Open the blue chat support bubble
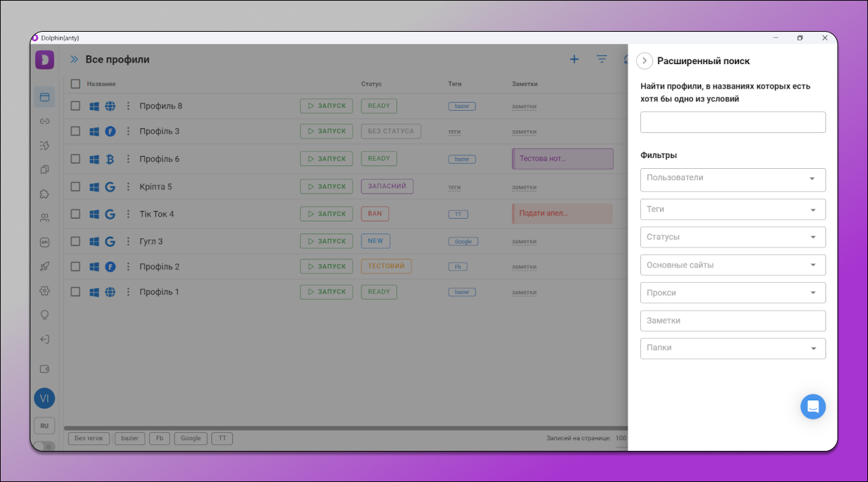868x482 pixels. (813, 406)
